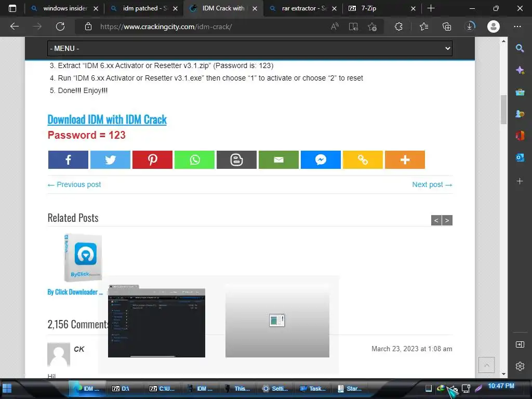Open Edge Settings and more ellipsis
532x399 pixels.
click(517, 26)
